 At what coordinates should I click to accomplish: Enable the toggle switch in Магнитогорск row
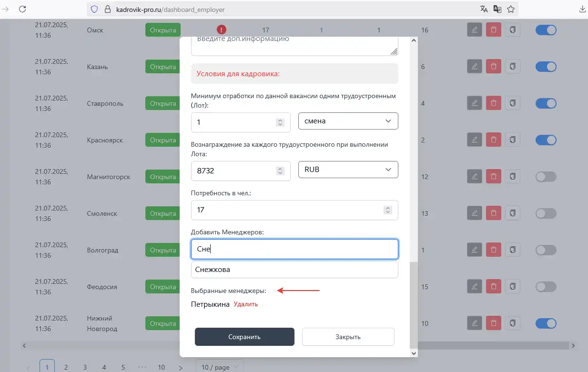pos(546,177)
